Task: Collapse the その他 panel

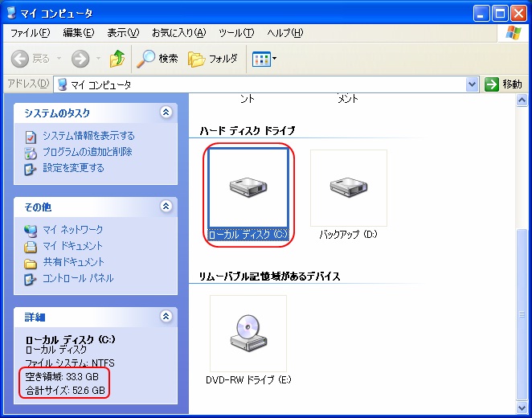Action: [166, 207]
